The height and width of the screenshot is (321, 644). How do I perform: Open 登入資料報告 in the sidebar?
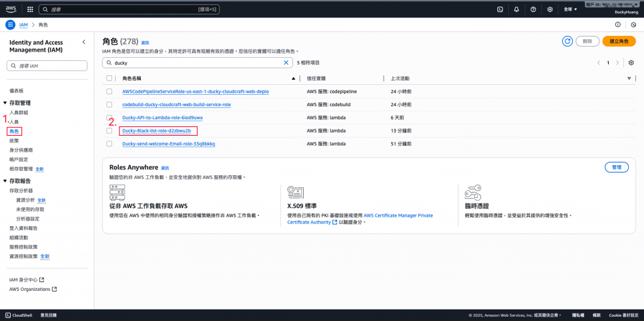24,228
